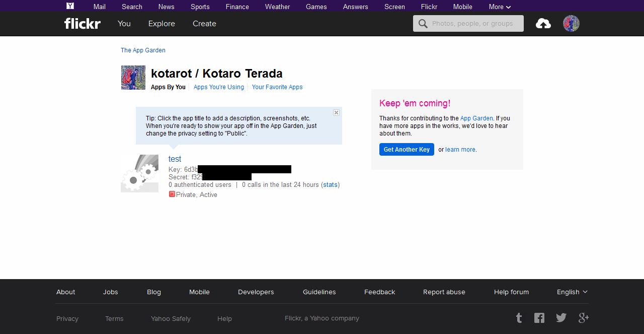Switch to Apps You're Using tab
This screenshot has width=644, height=334.
tap(219, 87)
